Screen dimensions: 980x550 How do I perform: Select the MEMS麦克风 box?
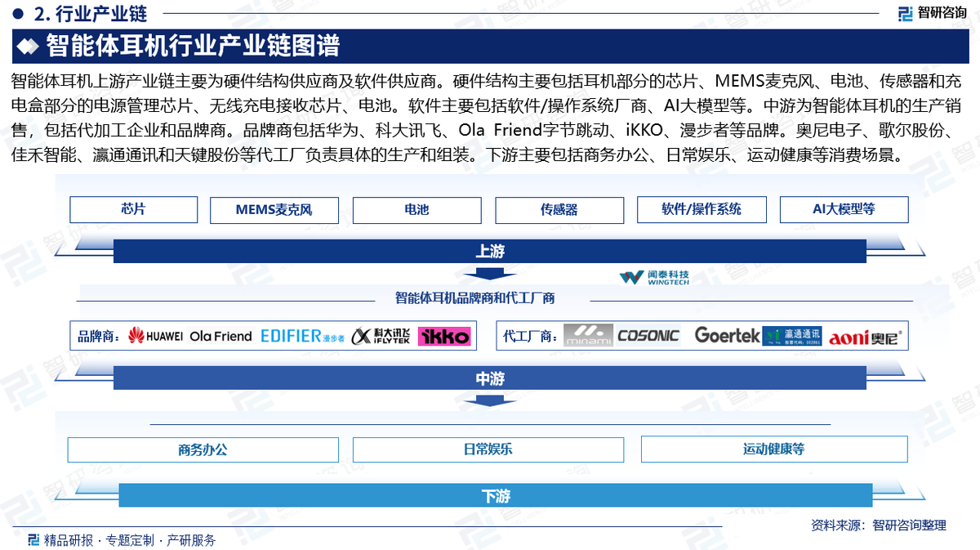pos(274,210)
